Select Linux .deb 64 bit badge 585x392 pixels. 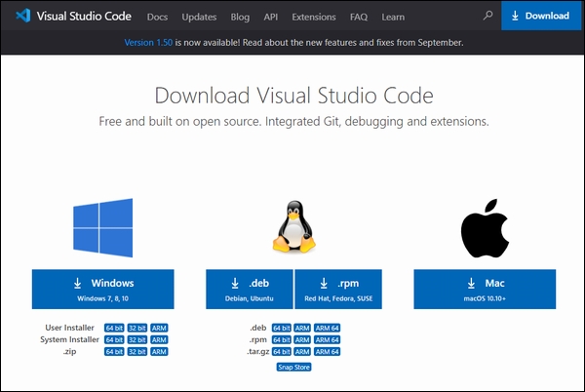282,328
